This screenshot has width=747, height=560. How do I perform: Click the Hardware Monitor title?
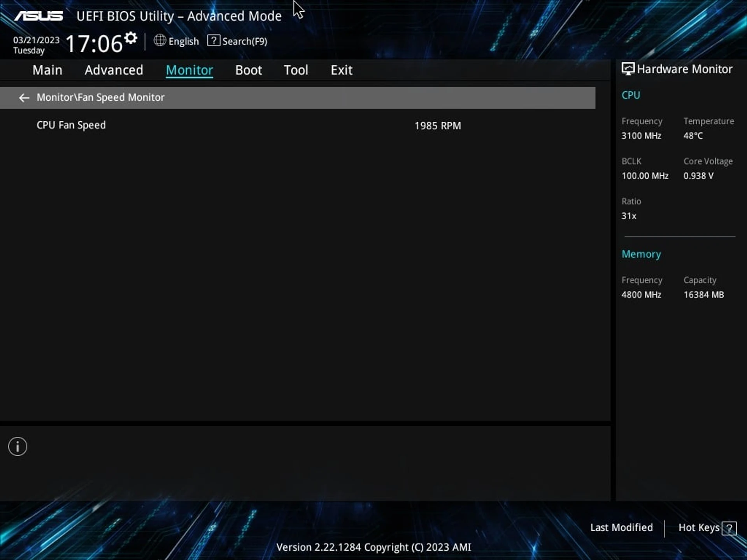pyautogui.click(x=684, y=69)
